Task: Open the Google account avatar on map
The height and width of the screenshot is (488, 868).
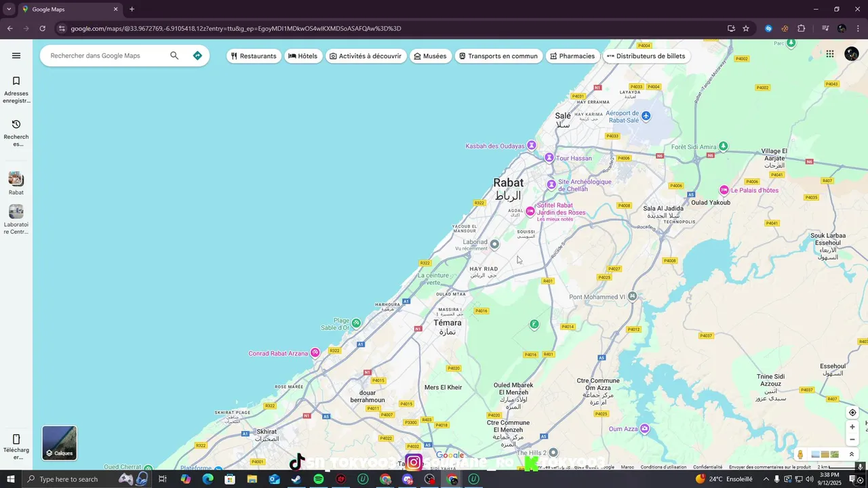Action: tap(852, 54)
